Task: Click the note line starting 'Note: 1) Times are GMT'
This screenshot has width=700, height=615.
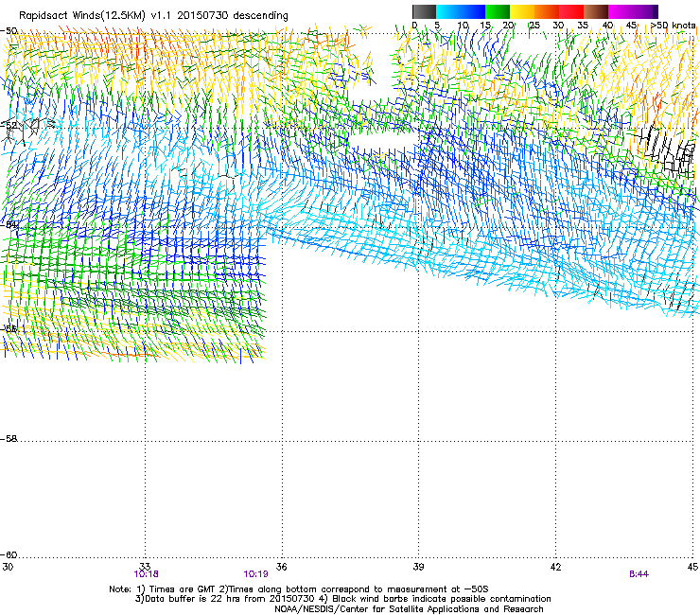Action: point(299,589)
